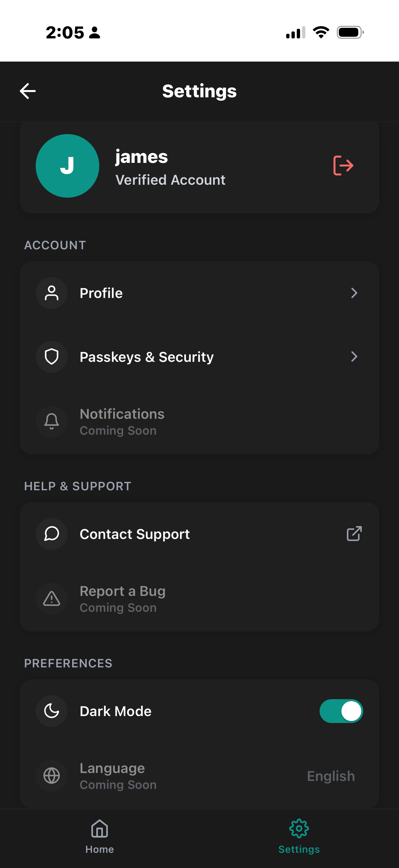
Task: Open Contact Support external link icon
Action: [x=354, y=534]
